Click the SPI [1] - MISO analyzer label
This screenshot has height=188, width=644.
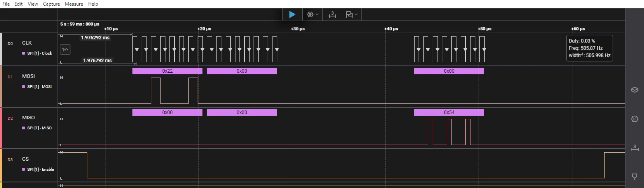[39, 128]
